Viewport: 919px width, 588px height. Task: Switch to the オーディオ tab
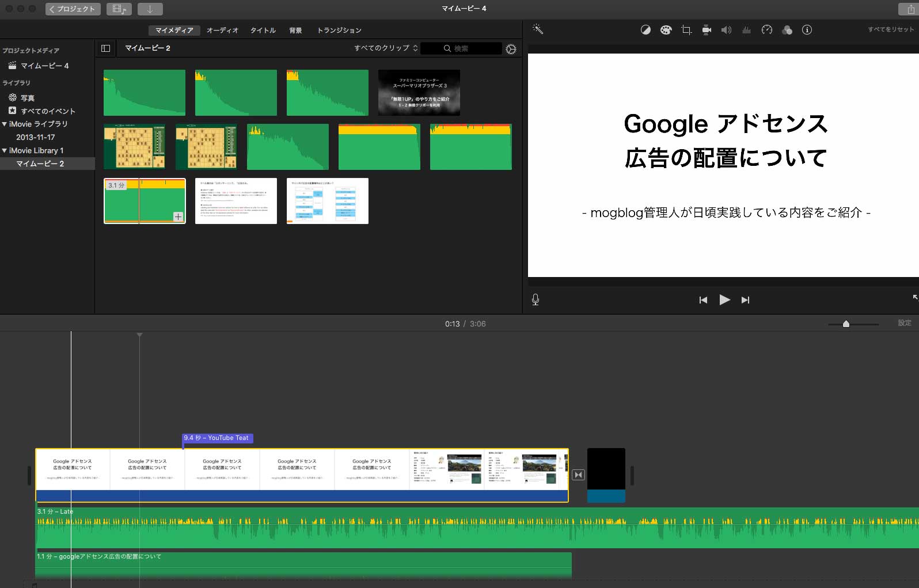(x=222, y=31)
